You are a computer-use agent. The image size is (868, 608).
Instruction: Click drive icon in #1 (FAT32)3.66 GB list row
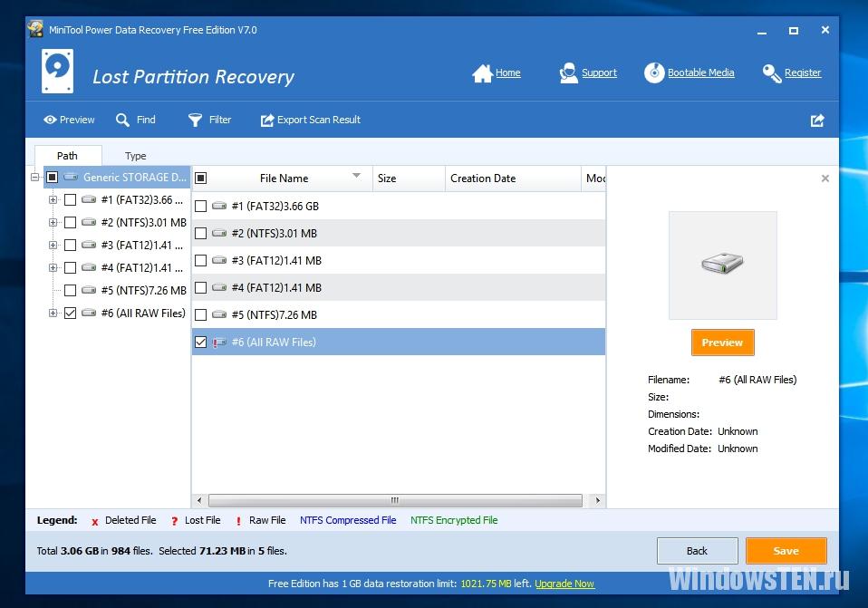pyautogui.click(x=219, y=206)
